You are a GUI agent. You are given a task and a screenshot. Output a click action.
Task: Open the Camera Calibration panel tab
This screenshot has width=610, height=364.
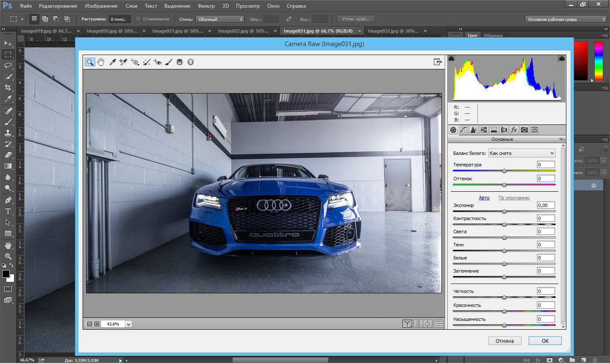pyautogui.click(x=524, y=130)
